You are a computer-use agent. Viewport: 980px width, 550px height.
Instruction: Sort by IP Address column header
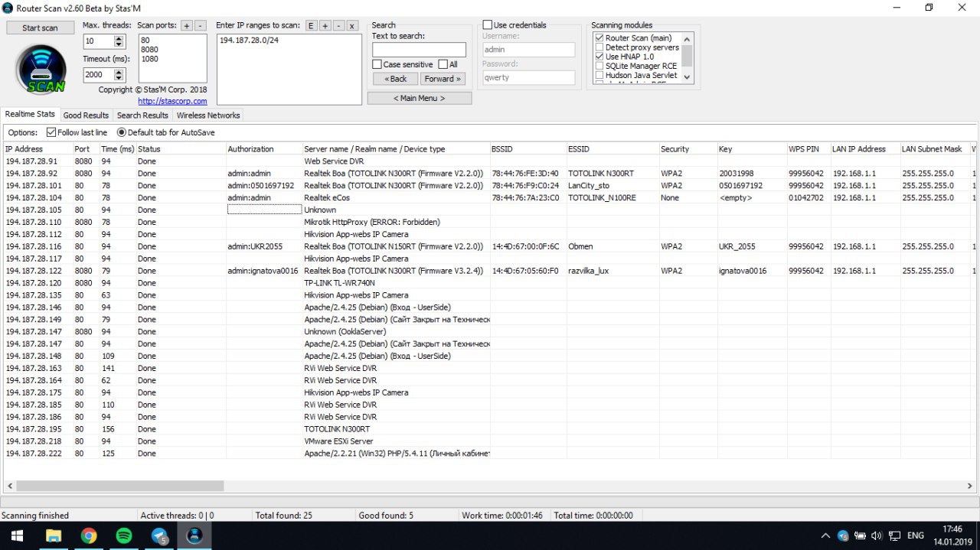(38, 149)
